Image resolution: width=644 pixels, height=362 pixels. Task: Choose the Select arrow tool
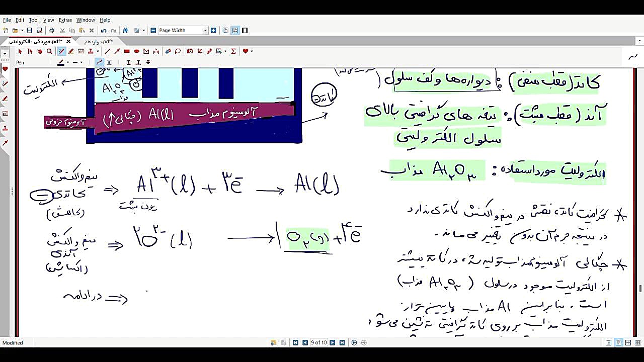coord(20,51)
